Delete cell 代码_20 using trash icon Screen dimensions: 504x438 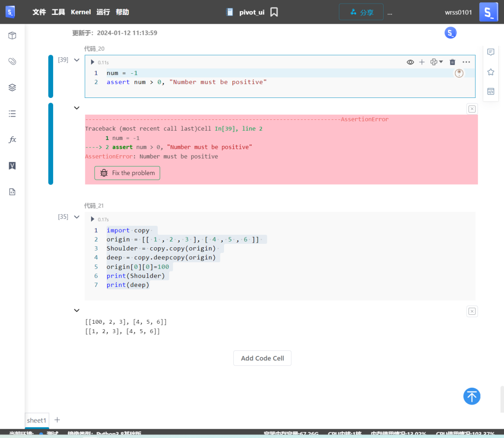(x=452, y=62)
